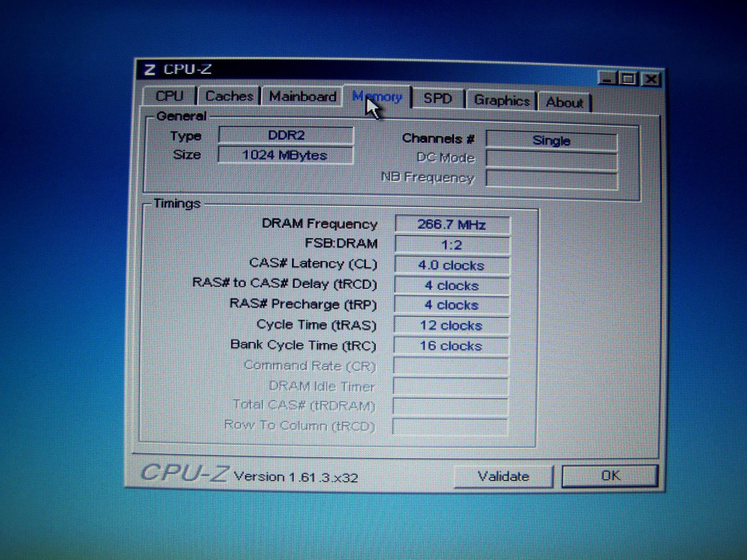Click the Single channels value field

552,140
